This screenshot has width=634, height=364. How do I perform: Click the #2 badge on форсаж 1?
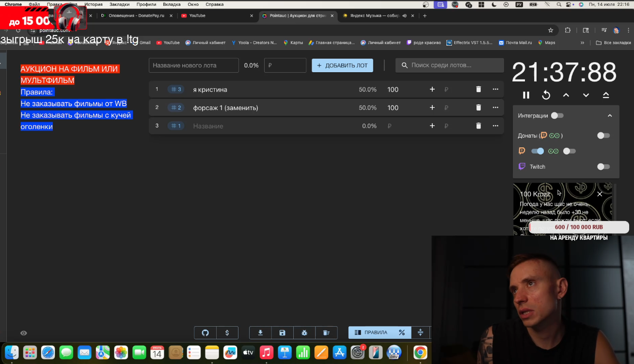(x=175, y=108)
